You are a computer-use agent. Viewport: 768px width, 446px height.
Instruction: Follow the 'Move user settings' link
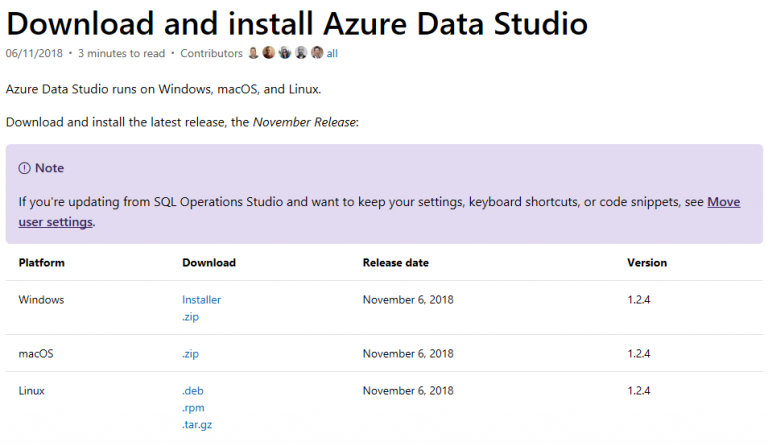click(723, 202)
